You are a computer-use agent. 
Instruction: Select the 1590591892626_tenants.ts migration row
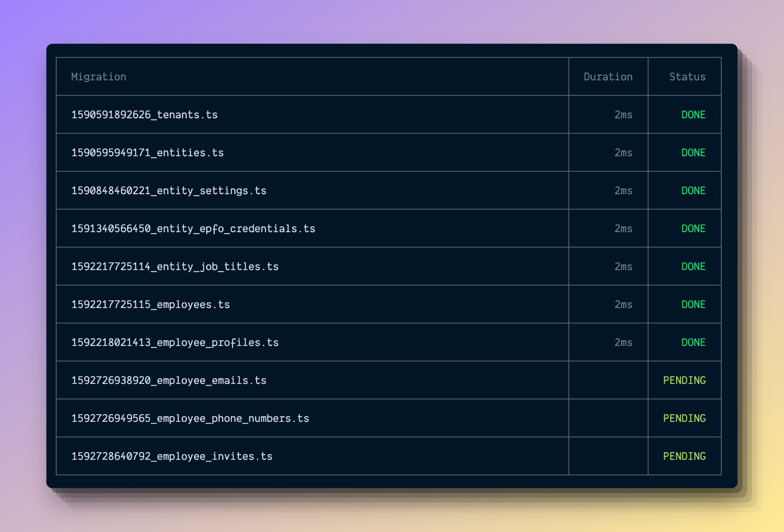144,115
